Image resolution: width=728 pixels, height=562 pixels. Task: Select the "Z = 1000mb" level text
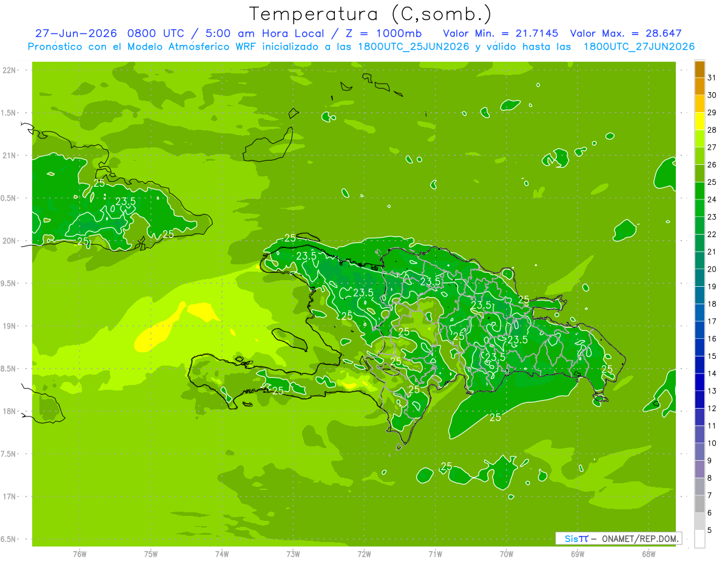point(383,33)
